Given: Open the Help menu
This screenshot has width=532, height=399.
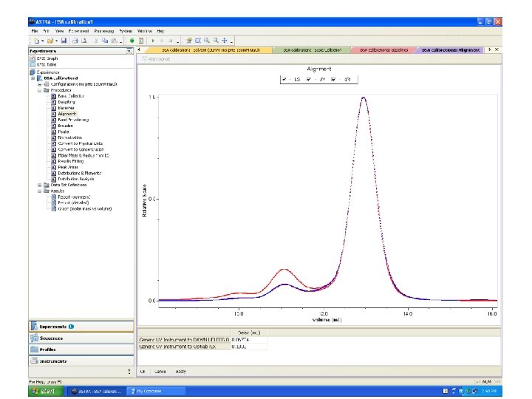Looking at the screenshot, I should (x=160, y=31).
